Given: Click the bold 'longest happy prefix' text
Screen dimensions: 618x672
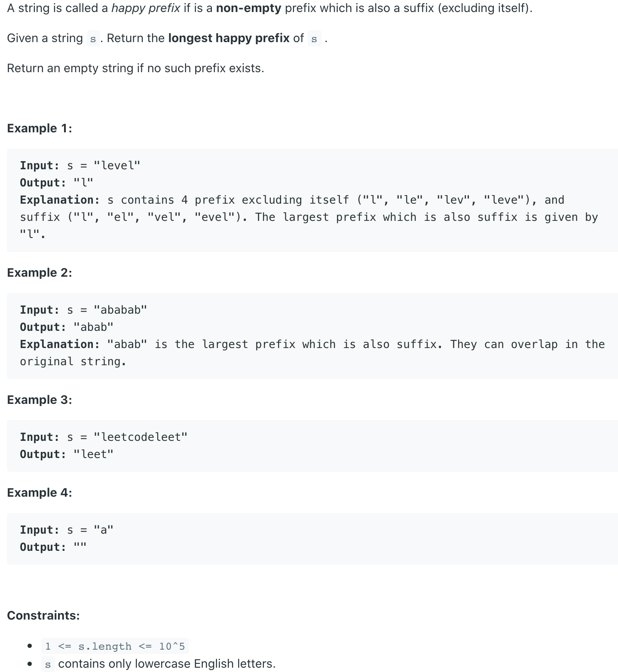Looking at the screenshot, I should point(229,38).
